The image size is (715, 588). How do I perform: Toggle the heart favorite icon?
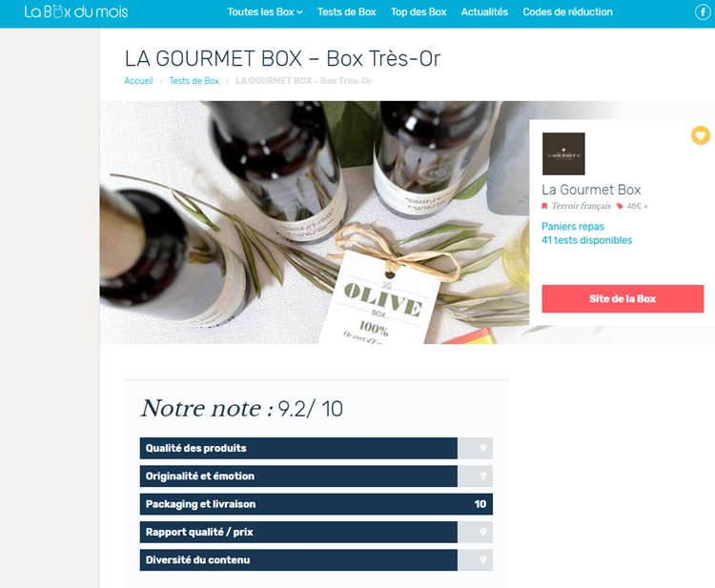pos(701,135)
